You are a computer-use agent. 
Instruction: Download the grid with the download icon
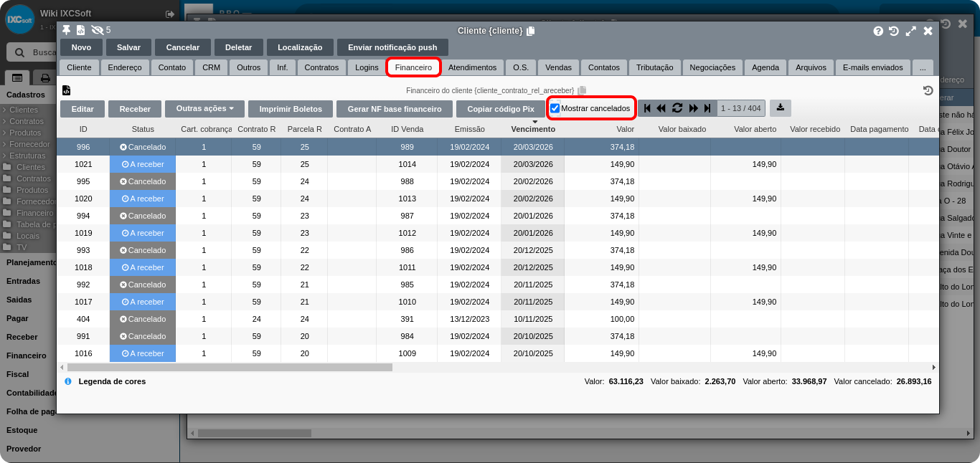(781, 108)
